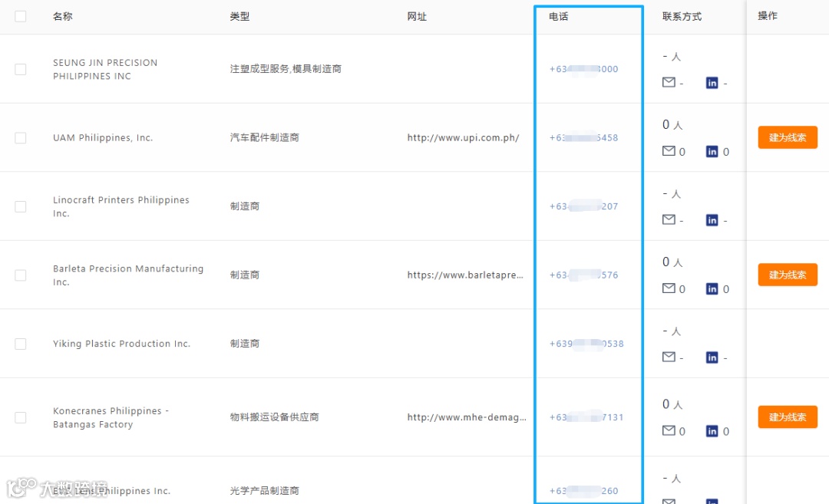Click the LinkedIn icon in Konecranes Philippines row
The width and height of the screenshot is (829, 504).
click(712, 431)
